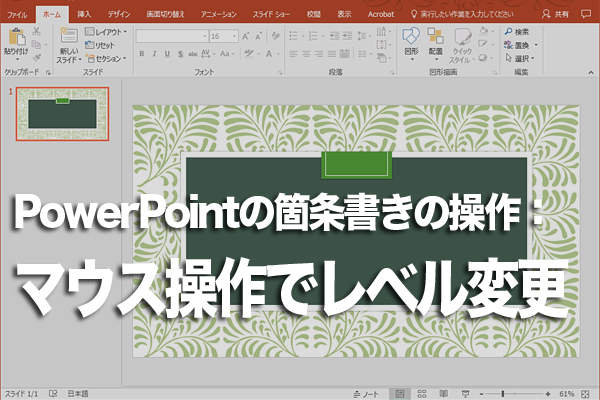600x400 pixels.
Task: Open the 表示 tab
Action: coord(344,15)
